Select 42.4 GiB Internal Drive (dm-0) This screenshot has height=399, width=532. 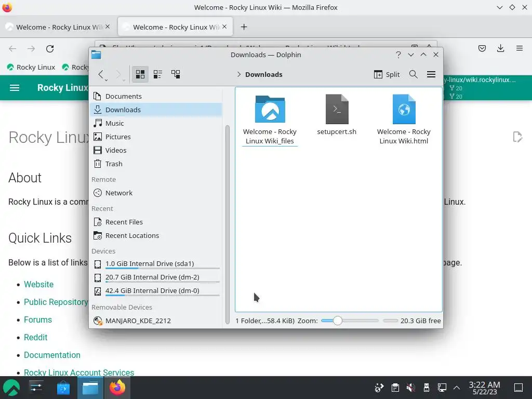156,291
